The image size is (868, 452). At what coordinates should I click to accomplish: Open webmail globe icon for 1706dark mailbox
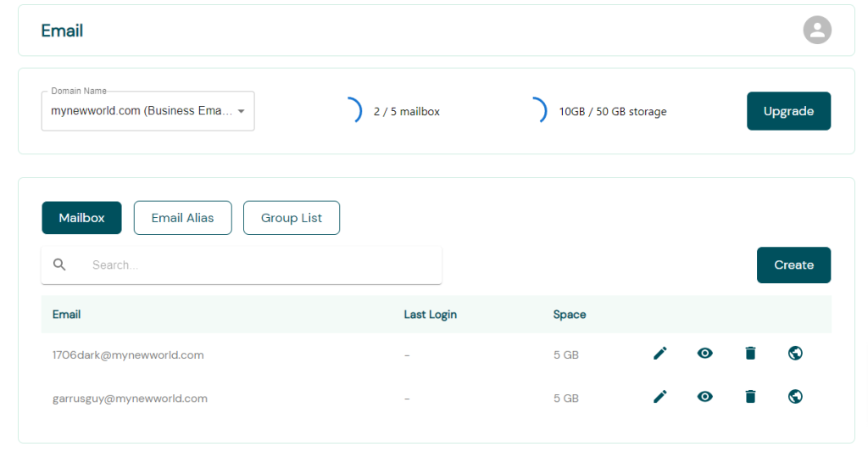point(795,354)
